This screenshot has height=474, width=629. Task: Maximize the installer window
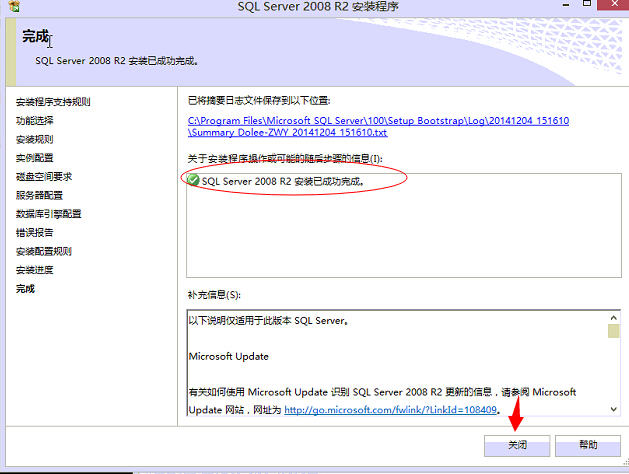pyautogui.click(x=586, y=4)
